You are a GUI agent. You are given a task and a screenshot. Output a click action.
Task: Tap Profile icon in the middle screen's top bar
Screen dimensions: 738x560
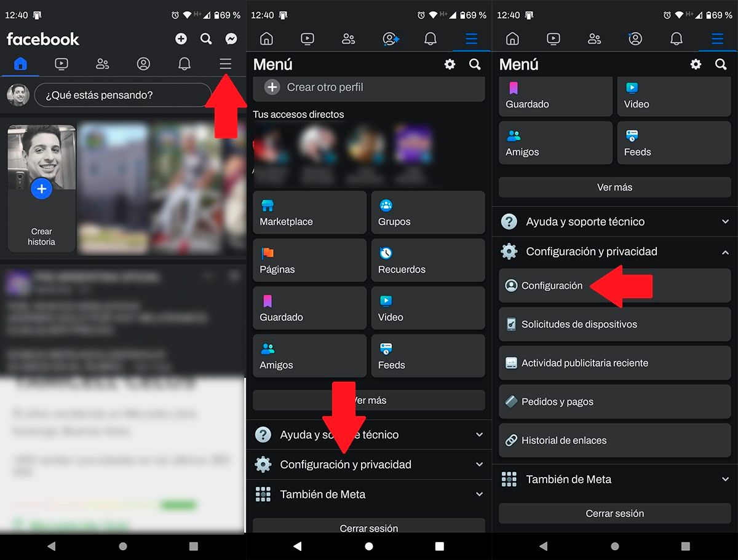(391, 39)
